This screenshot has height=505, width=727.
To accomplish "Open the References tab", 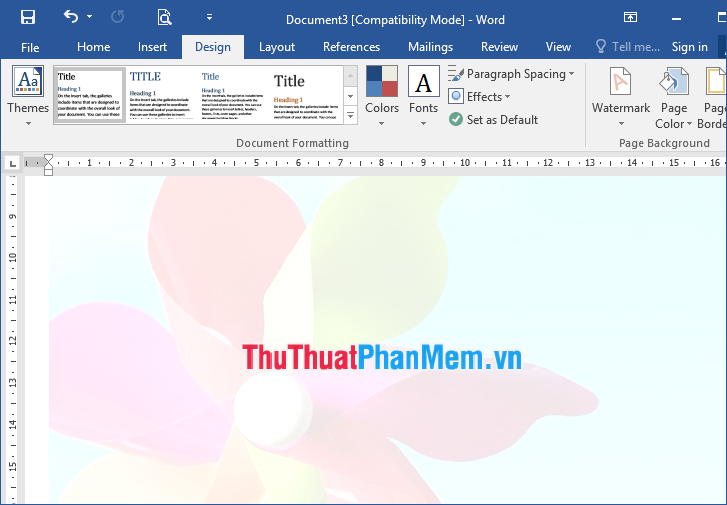I will pos(351,47).
